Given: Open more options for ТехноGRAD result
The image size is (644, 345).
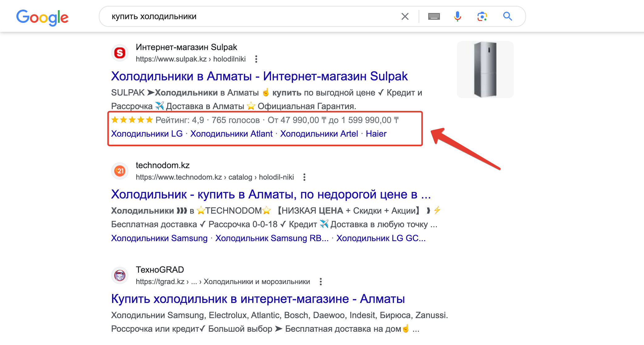Looking at the screenshot, I should pyautogui.click(x=320, y=282).
